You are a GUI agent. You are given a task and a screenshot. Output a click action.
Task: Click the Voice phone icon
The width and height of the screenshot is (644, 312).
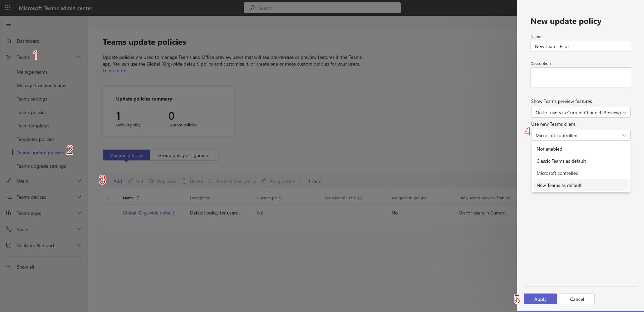coord(9,229)
